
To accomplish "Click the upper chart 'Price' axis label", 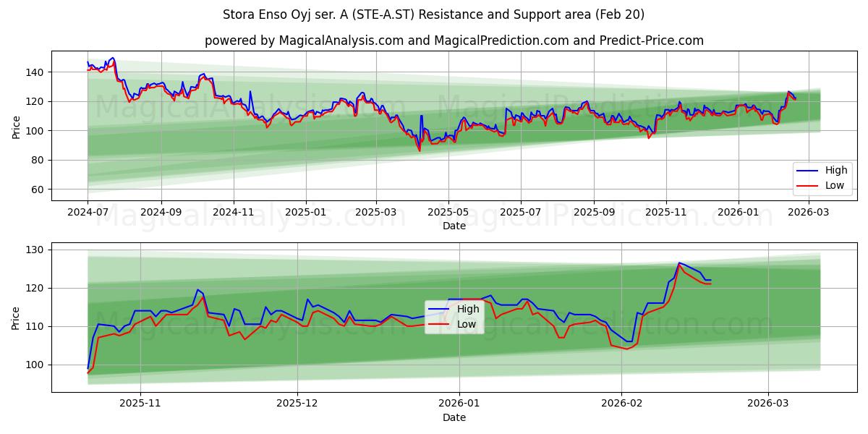I will coord(16,125).
